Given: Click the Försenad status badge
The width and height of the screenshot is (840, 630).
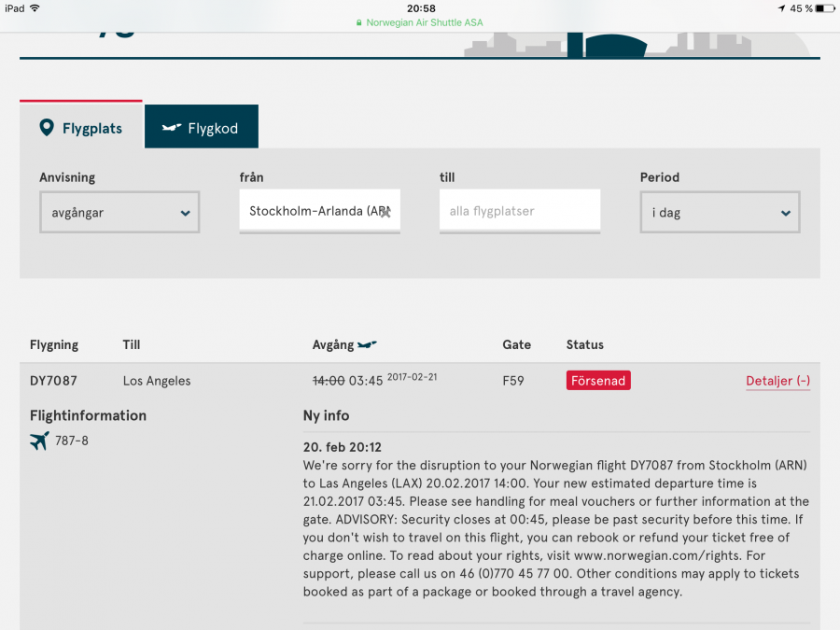Looking at the screenshot, I should [598, 381].
